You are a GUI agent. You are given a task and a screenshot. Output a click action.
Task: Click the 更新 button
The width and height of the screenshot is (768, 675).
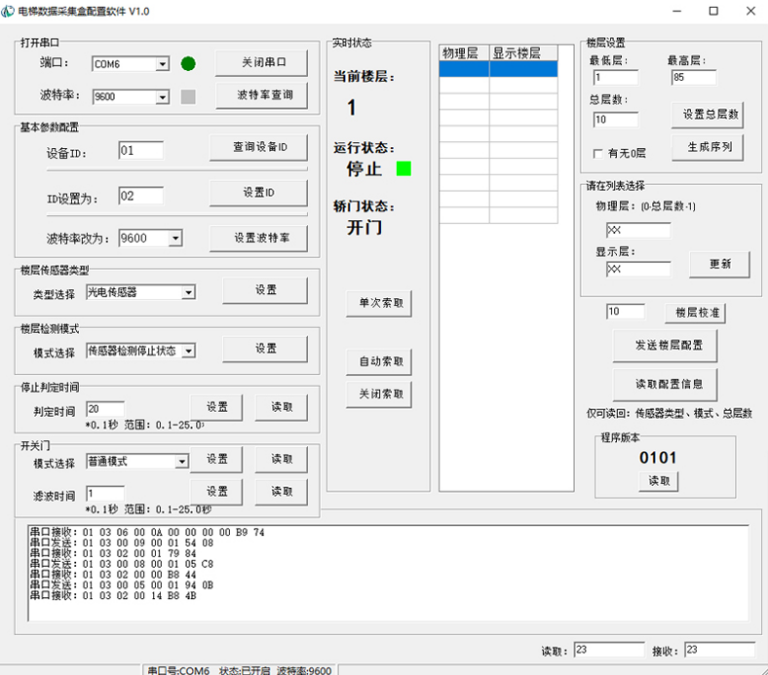point(720,265)
